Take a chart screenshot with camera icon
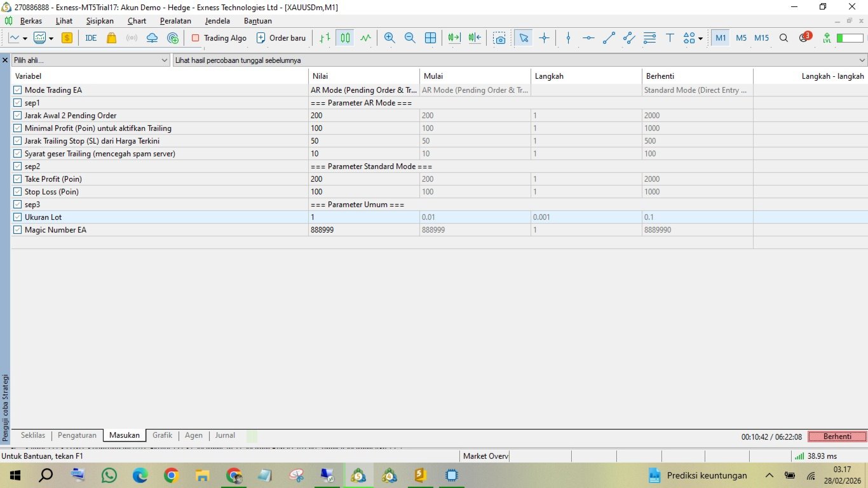Viewport: 868px width, 488px height. [x=500, y=38]
